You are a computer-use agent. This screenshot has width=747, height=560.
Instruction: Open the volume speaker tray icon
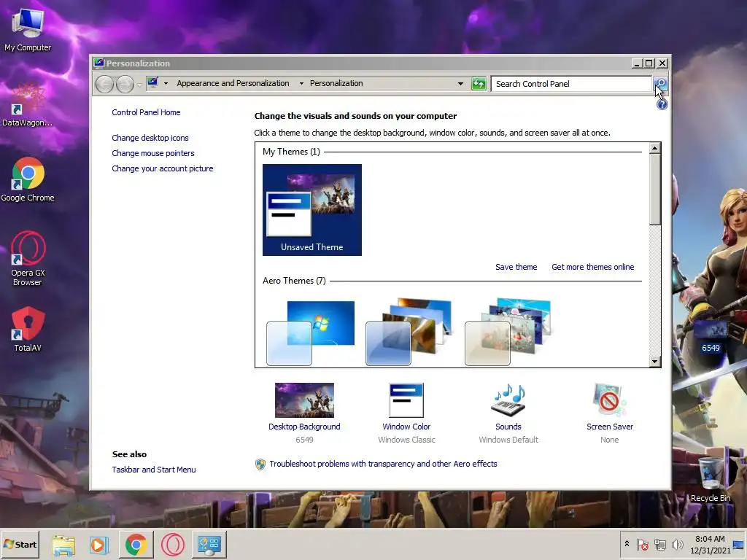677,544
